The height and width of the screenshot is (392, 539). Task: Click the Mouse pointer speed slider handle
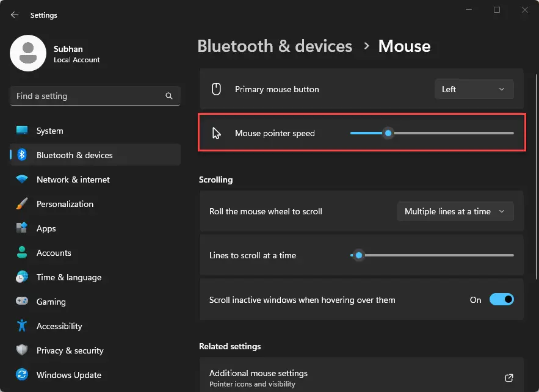(x=388, y=133)
